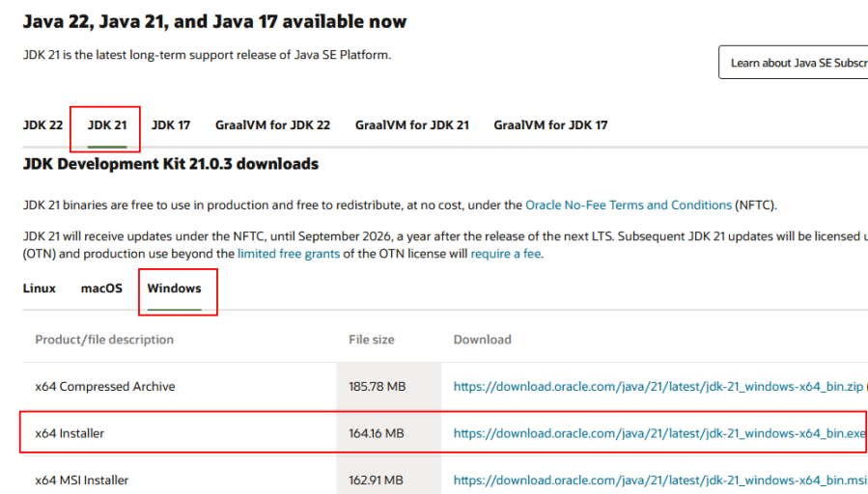This screenshot has height=494, width=868.
Task: Show Linux downloads tab
Action: point(40,288)
